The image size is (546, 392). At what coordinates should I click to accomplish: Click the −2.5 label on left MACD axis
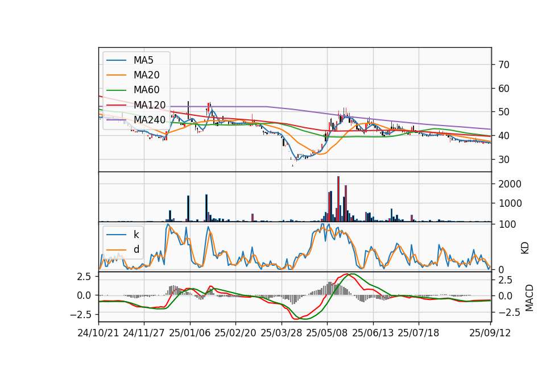81,315
